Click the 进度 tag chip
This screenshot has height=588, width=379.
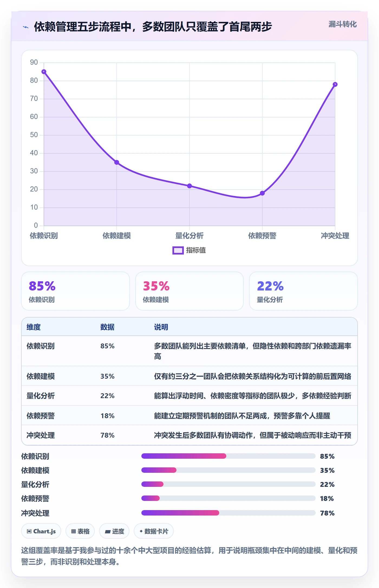[114, 531]
